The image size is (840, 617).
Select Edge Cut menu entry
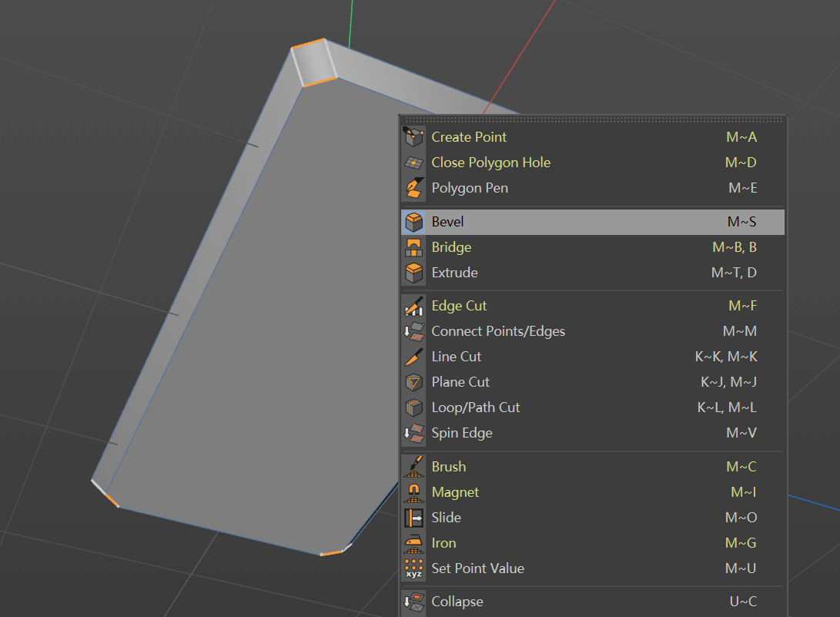[593, 306]
